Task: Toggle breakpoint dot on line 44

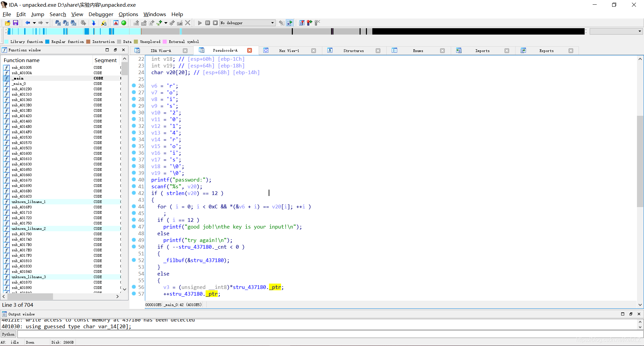Action: (134, 206)
